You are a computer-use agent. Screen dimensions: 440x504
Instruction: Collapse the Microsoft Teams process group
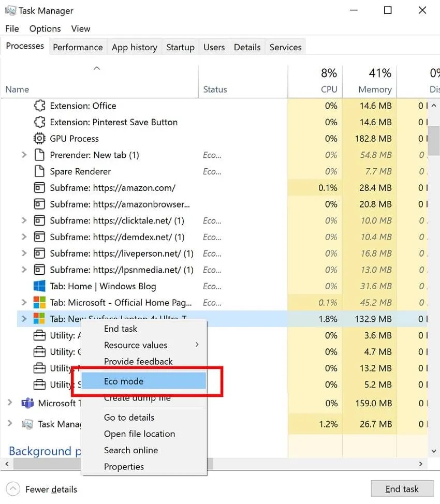pos(10,403)
